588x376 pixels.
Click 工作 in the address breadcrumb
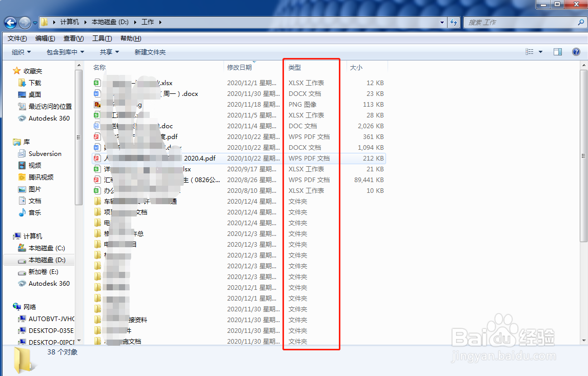coord(148,22)
